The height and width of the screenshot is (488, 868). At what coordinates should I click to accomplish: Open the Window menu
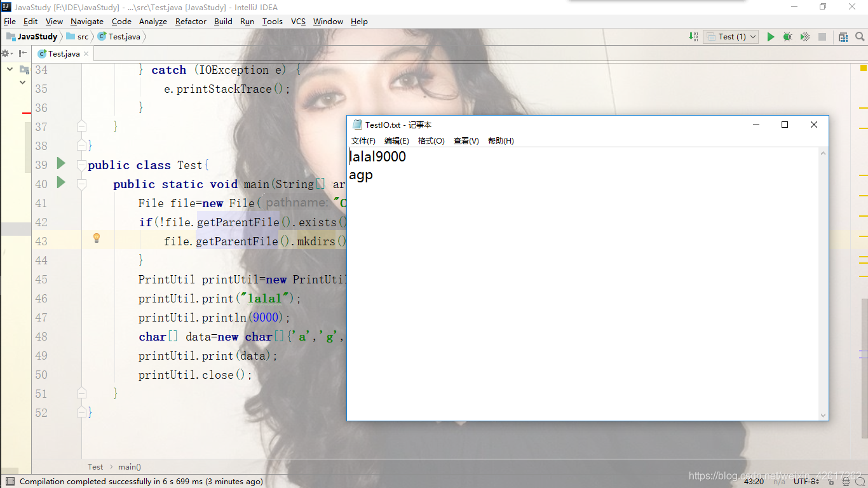point(328,21)
